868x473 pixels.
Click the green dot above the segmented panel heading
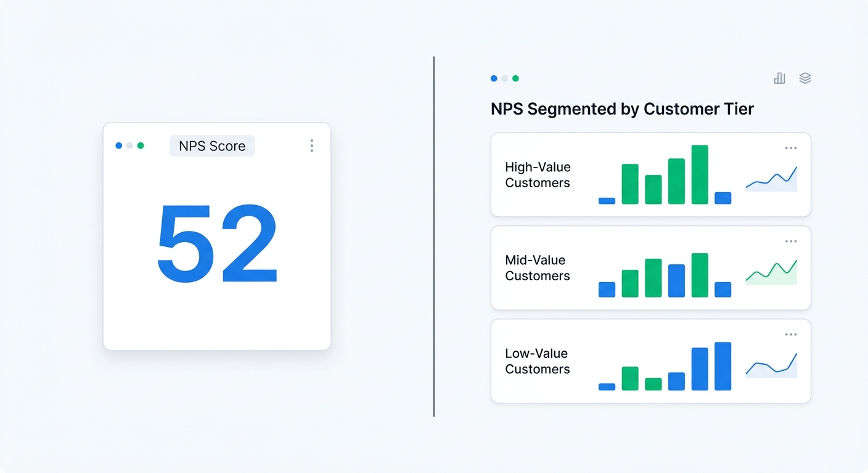515,78
